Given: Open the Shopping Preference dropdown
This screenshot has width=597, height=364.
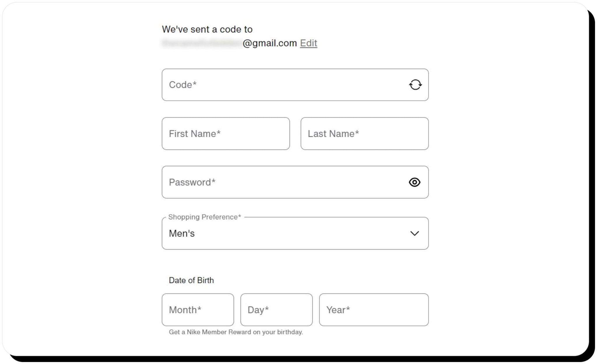Looking at the screenshot, I should [295, 233].
